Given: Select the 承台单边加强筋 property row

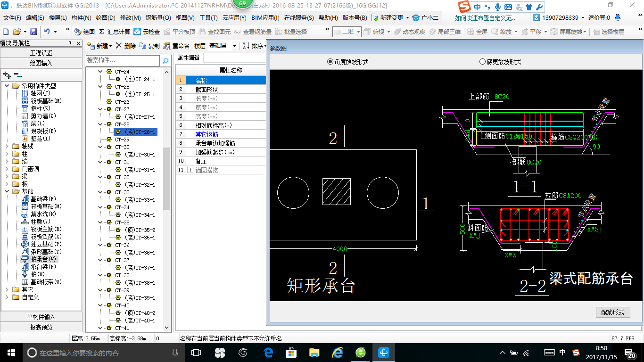Looking at the screenshot, I should pos(221,143).
